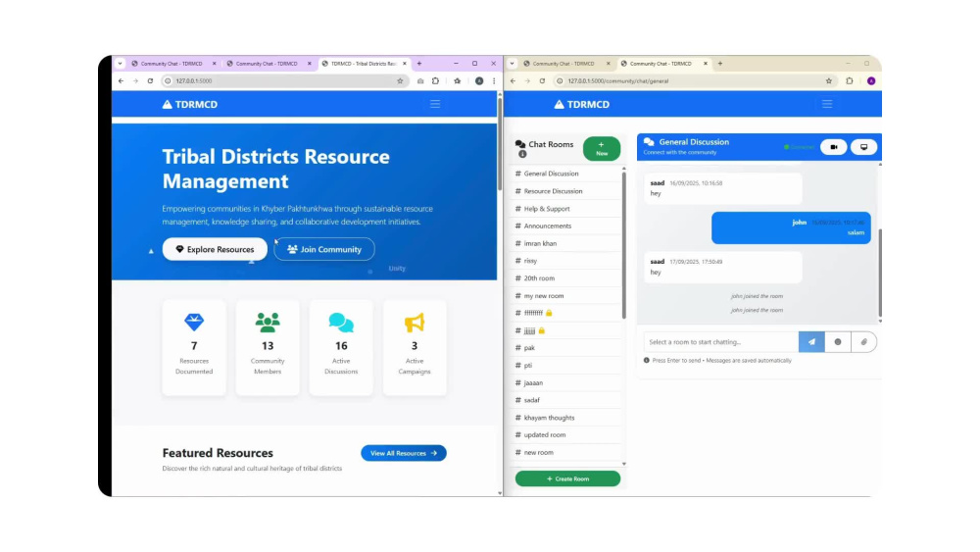Select the pti chat room
The image size is (980, 552).
click(566, 365)
